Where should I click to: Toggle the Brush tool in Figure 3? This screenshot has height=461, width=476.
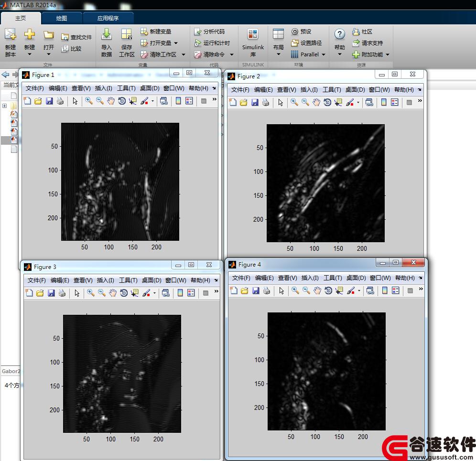(146, 292)
